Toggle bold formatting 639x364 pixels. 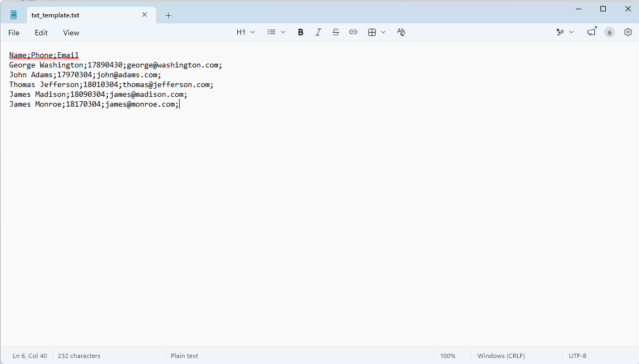point(301,32)
